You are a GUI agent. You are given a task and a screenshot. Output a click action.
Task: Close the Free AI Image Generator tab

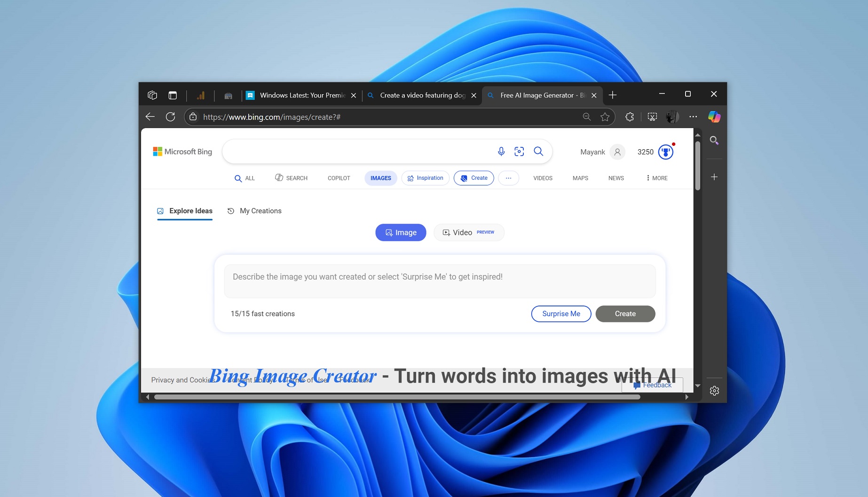pos(594,95)
